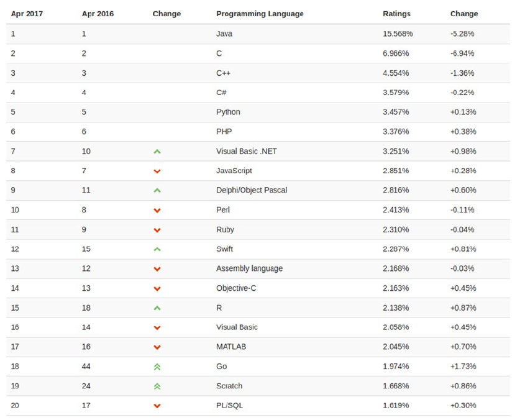515x420 pixels.
Task: Click the Apr 2016 column header
Action: point(97,14)
